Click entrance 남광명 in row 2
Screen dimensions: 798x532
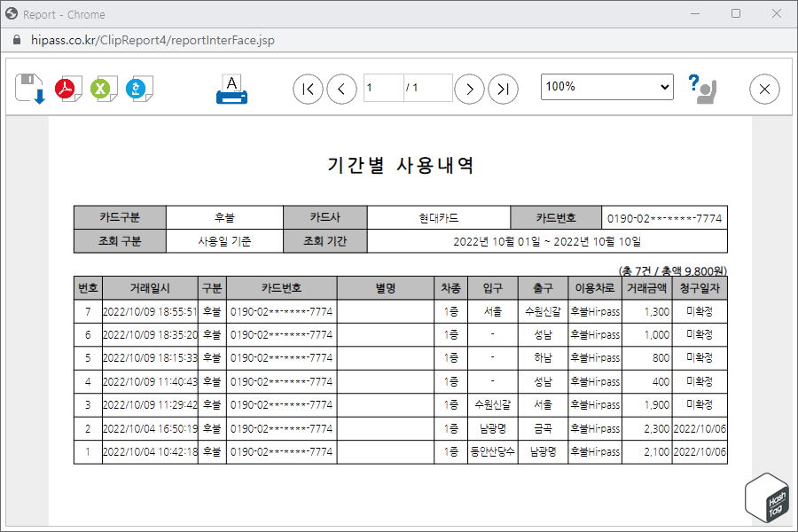[493, 428]
